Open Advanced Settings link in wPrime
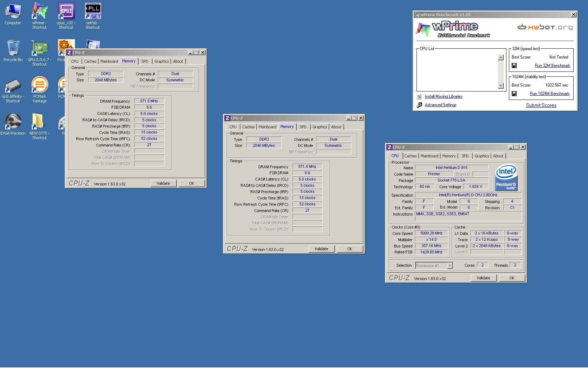The image size is (588, 368). pyautogui.click(x=441, y=105)
